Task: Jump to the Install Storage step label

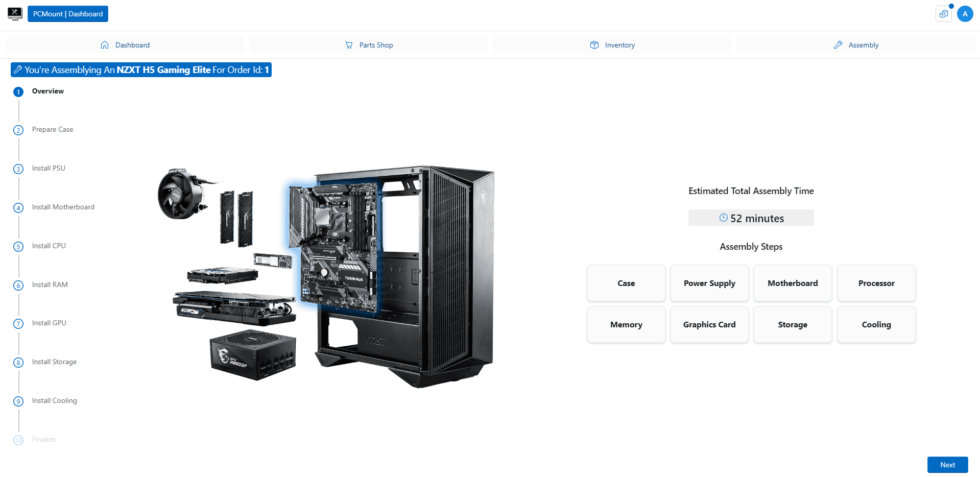Action: (55, 362)
